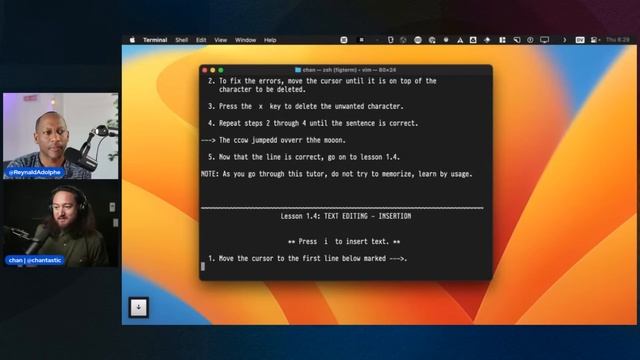
Task: Open the Help menu
Action: 270,40
